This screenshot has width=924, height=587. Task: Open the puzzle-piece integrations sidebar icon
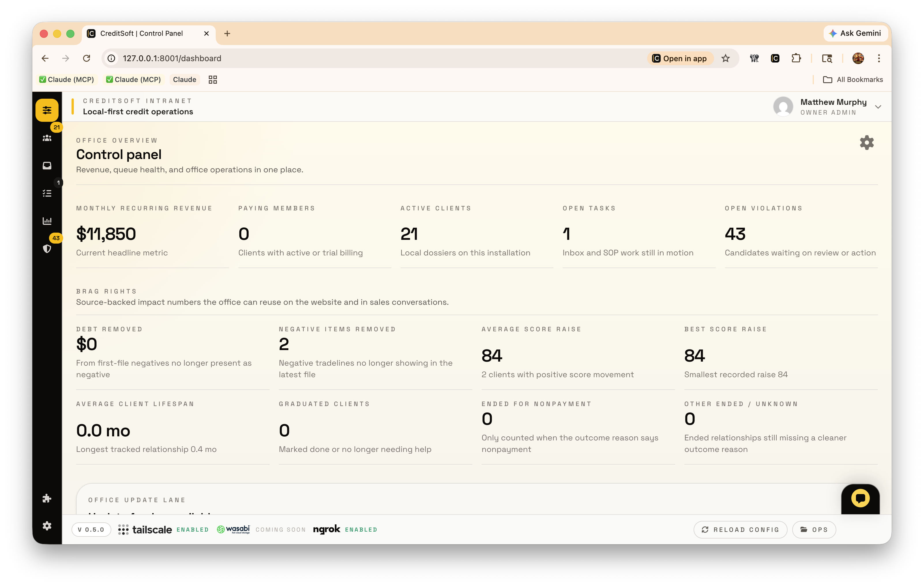click(47, 498)
